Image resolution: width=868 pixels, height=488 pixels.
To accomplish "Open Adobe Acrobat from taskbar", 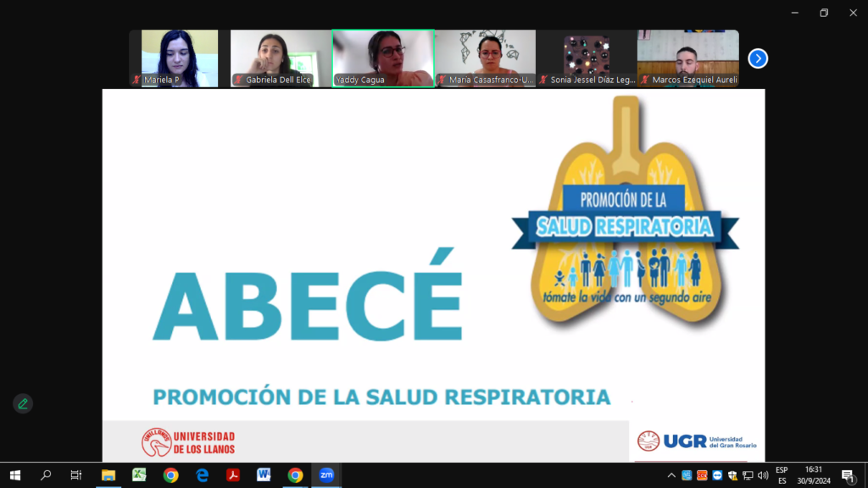I will [x=233, y=475].
